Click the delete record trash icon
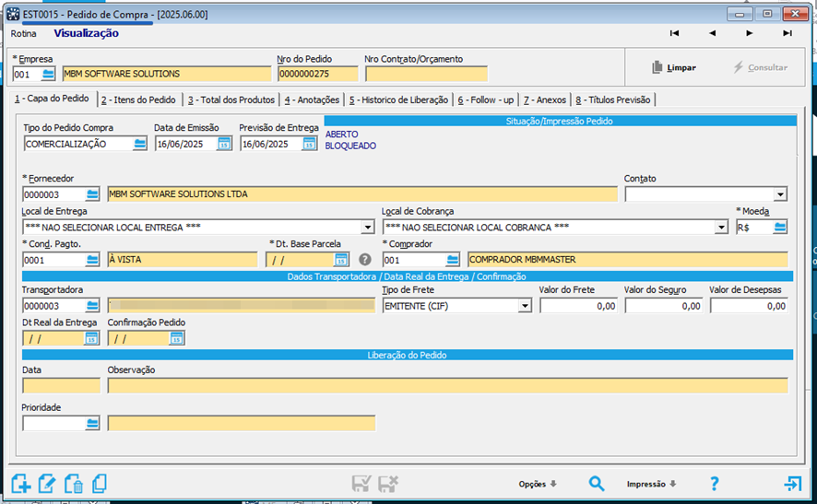This screenshot has height=504, width=817. coord(74,484)
